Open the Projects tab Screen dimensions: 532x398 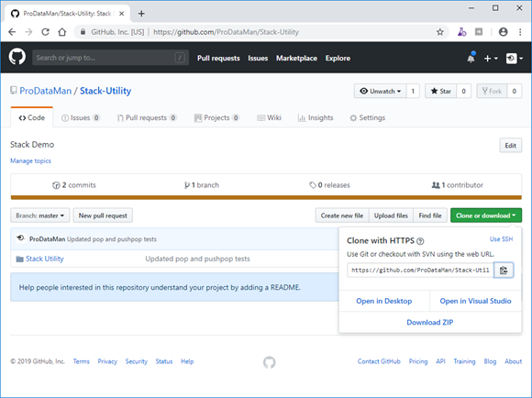click(216, 117)
